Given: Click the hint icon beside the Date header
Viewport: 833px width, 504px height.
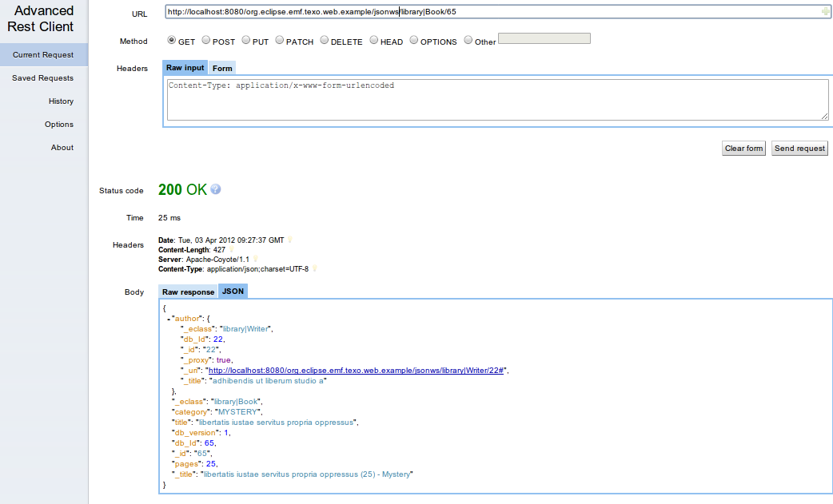Looking at the screenshot, I should click(x=290, y=240).
